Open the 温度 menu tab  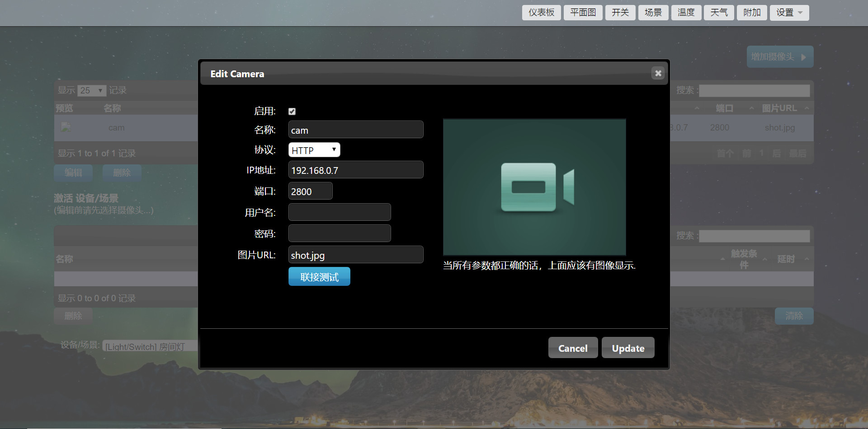[686, 13]
